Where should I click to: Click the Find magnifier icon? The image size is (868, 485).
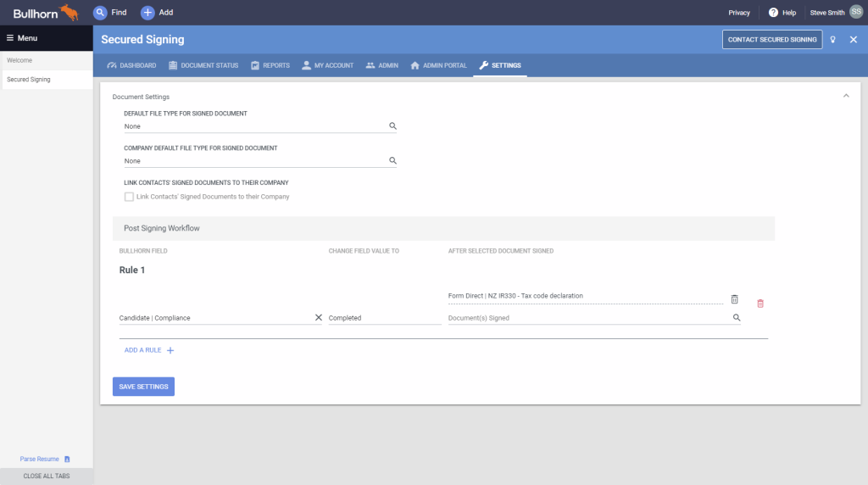pos(100,12)
